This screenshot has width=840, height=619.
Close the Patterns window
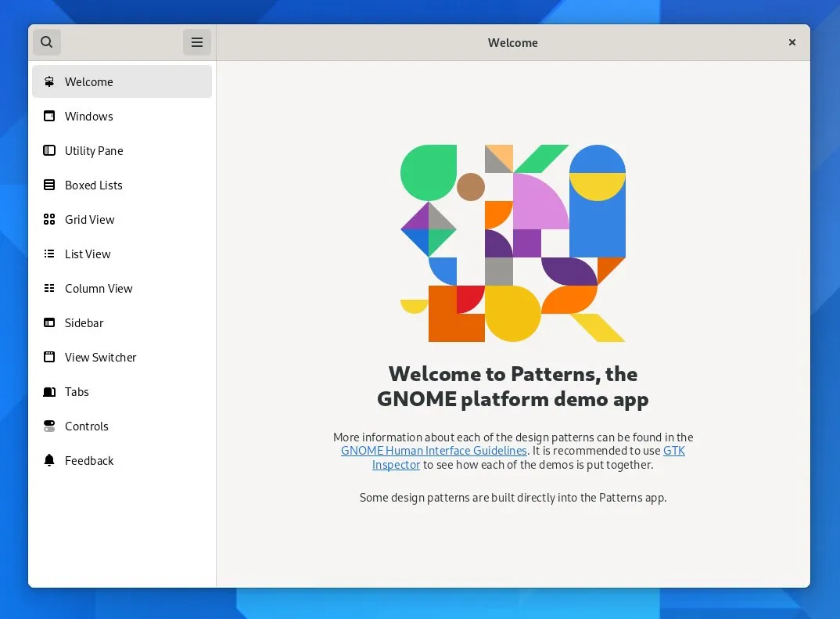pyautogui.click(x=792, y=42)
